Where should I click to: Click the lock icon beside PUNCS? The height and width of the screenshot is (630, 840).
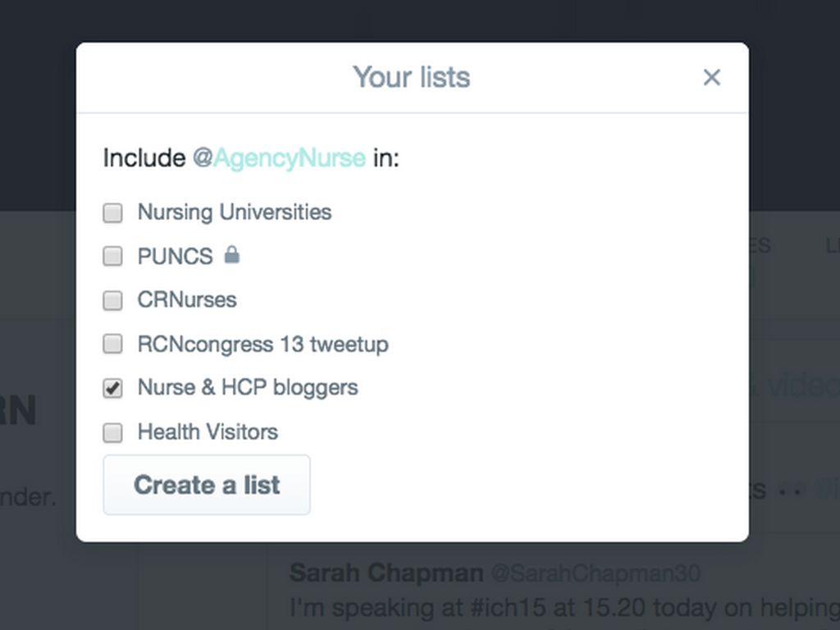[232, 255]
